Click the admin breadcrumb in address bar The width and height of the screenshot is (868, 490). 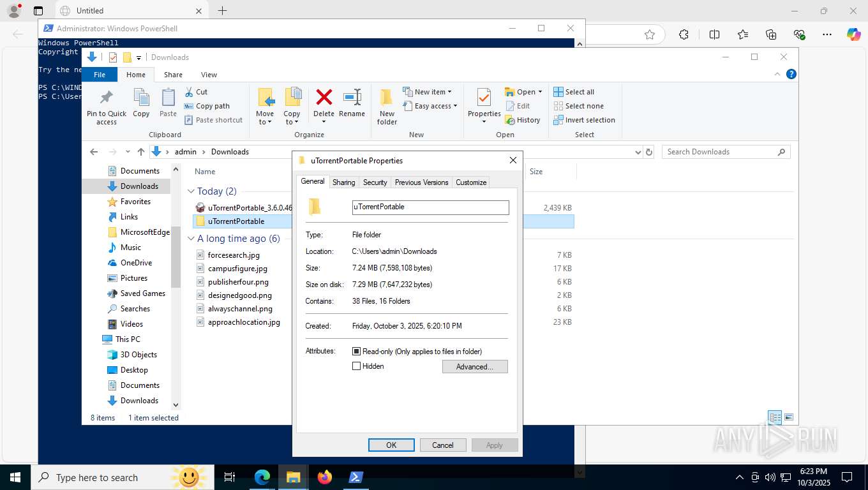(186, 152)
